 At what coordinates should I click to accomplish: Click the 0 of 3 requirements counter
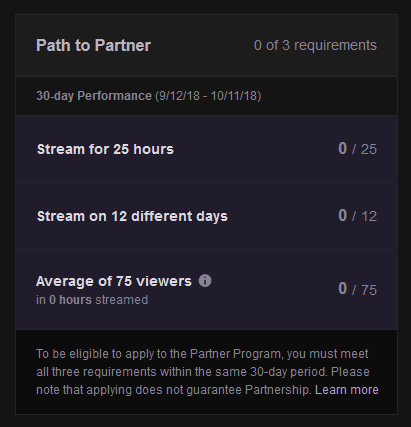pyautogui.click(x=315, y=45)
